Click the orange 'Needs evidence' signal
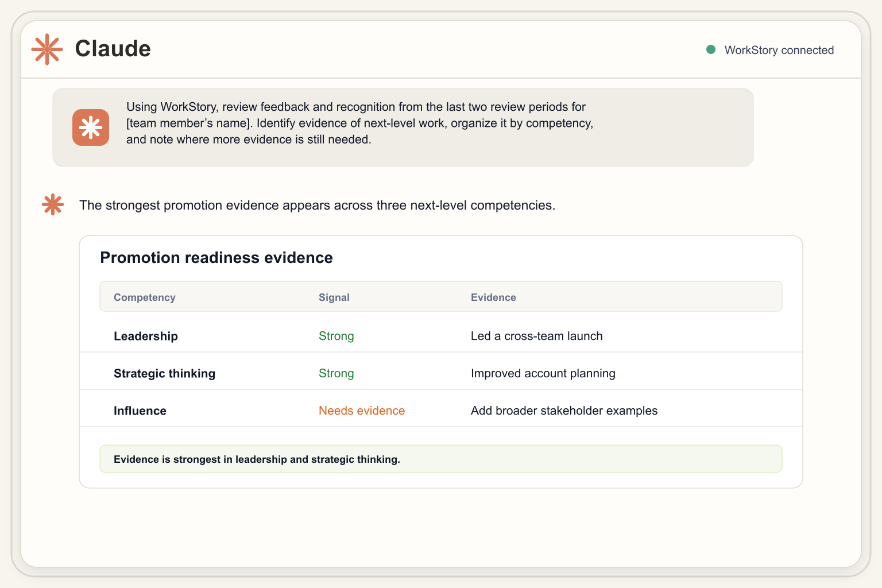This screenshot has width=882, height=588. [x=362, y=411]
